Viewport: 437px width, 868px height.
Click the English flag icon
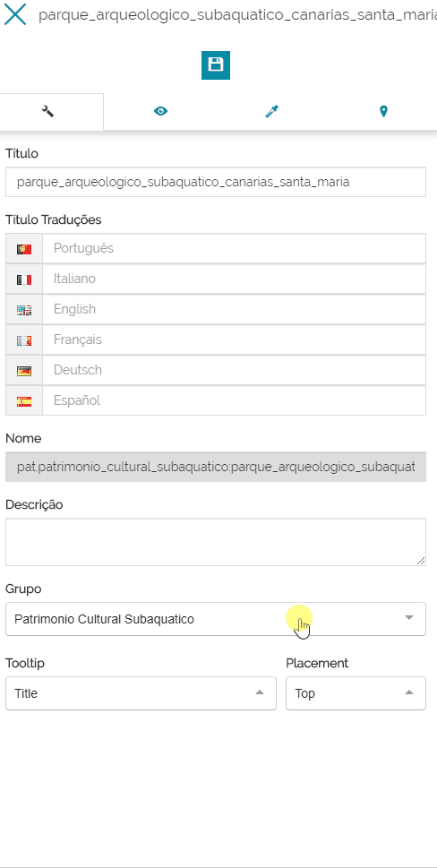pos(24,309)
